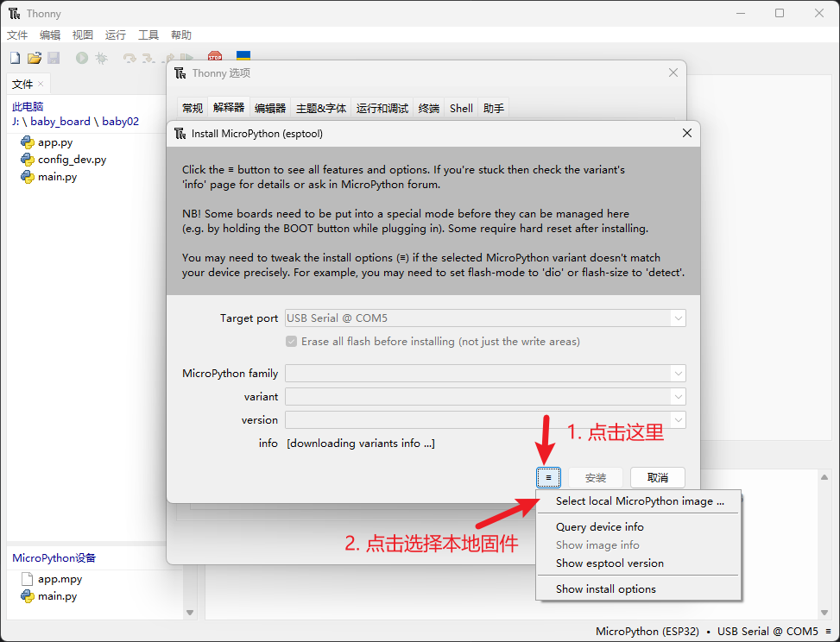Viewport: 840px width, 642px height.
Task: Click the Save floppy disk icon
Action: [x=54, y=58]
